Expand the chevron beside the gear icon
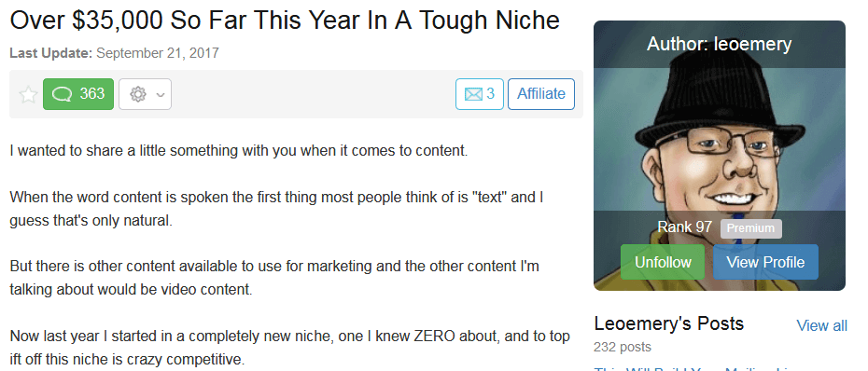 (161, 94)
